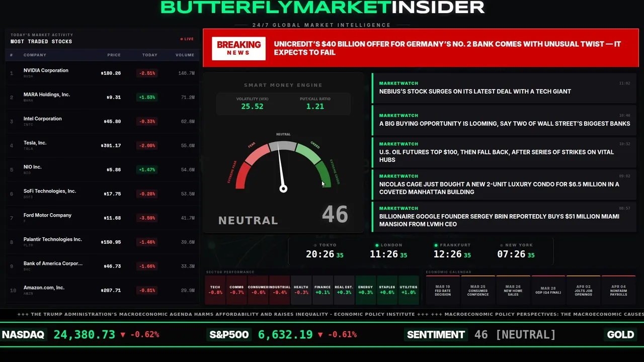Screen dimensions: 644x362
Task: Click the SENTIMENT 46 [NEUTRAL] ticker
Action: click(481, 334)
